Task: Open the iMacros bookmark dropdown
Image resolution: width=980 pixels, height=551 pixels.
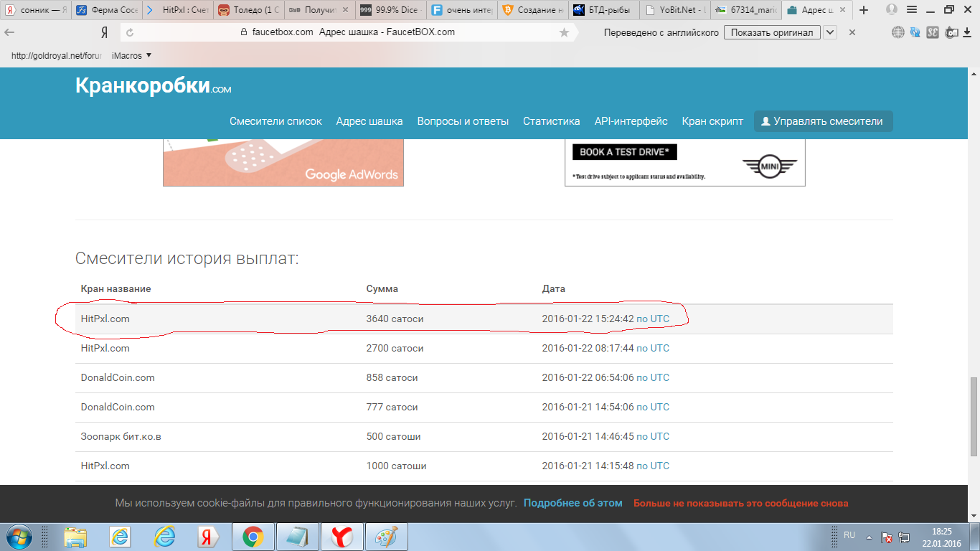Action: click(x=132, y=55)
